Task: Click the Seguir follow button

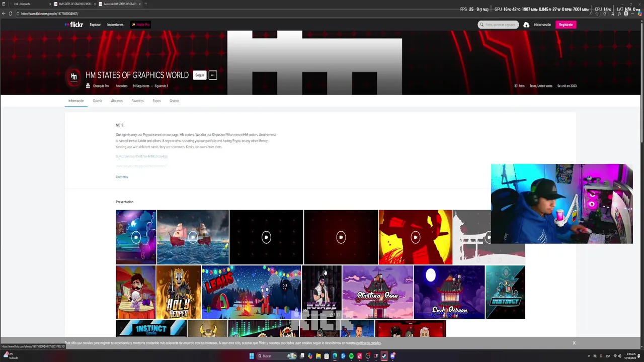Action: [x=200, y=75]
